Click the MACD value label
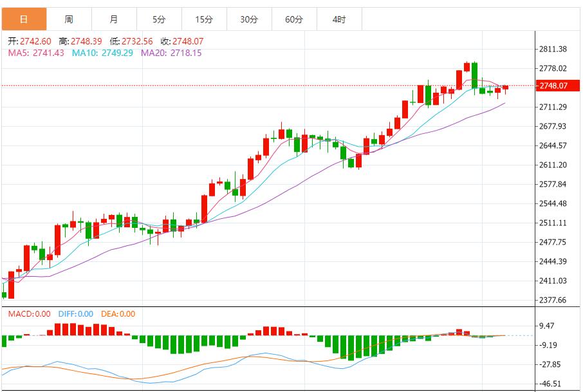The width and height of the screenshot is (583, 392). (28, 314)
